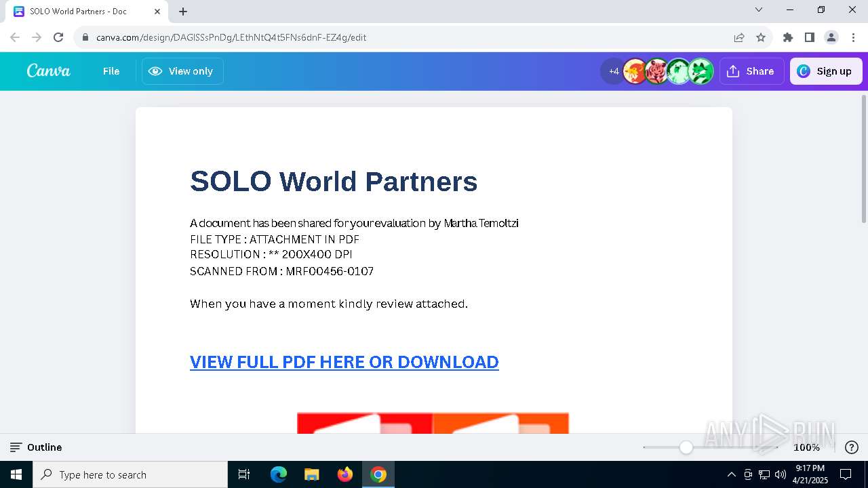The width and height of the screenshot is (868, 488).
Task: Launch Firefox from taskbar
Action: 345,474
